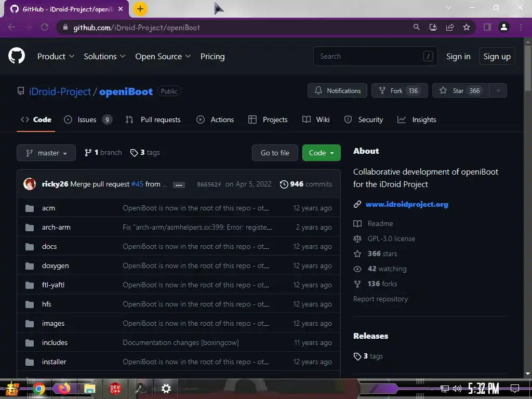
Task: Open a new tab with plus button
Action: (x=140, y=9)
